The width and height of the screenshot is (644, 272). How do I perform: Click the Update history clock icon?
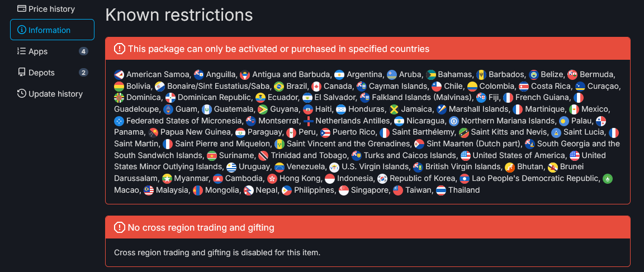pos(22,94)
